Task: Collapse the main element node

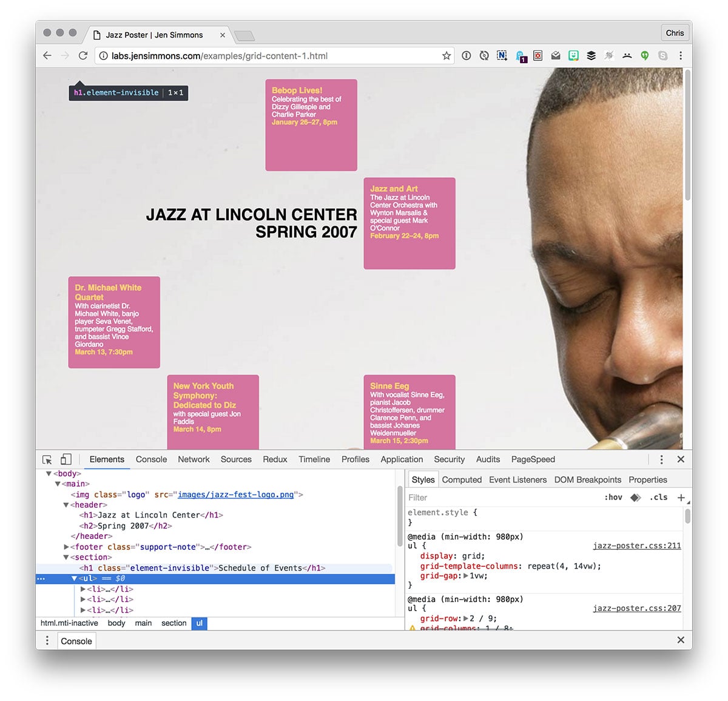Action: (x=58, y=484)
